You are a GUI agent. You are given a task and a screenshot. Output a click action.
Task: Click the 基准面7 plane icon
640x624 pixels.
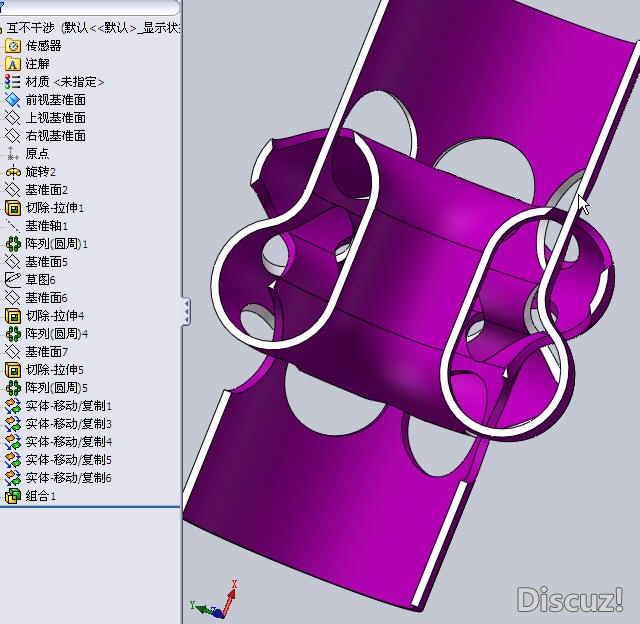click(13, 352)
